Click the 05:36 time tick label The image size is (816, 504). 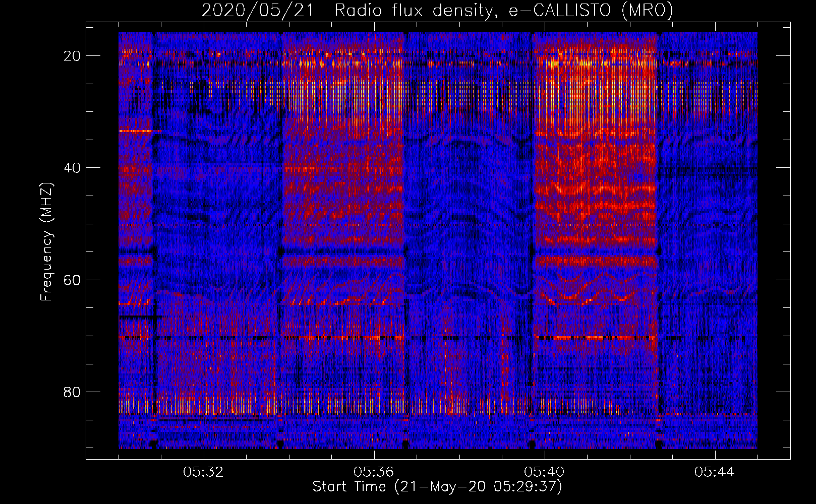pos(374,472)
